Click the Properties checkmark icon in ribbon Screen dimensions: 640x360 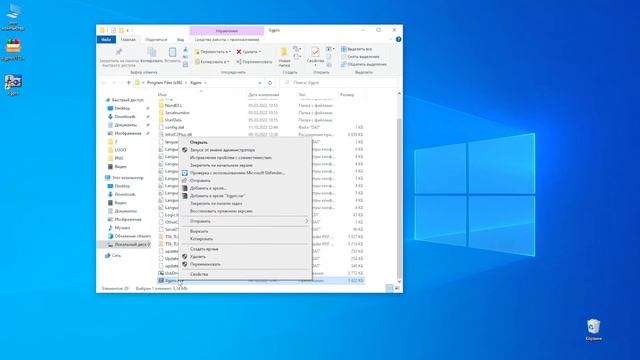[x=315, y=52]
